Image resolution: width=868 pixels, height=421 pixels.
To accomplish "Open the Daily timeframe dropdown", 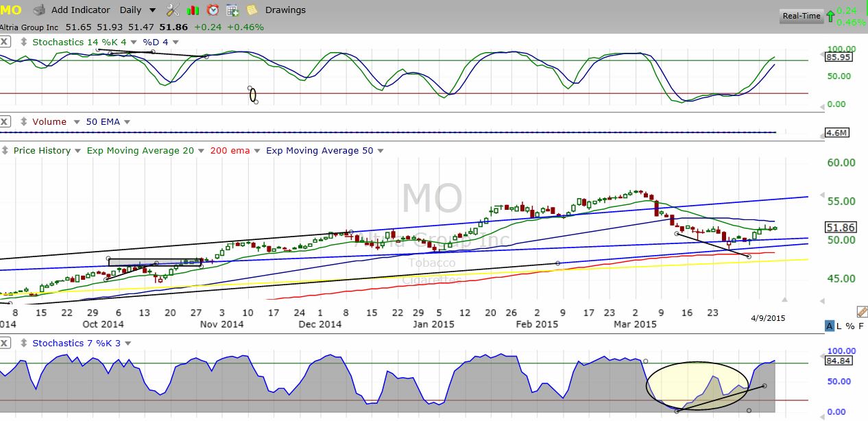I will pos(152,10).
